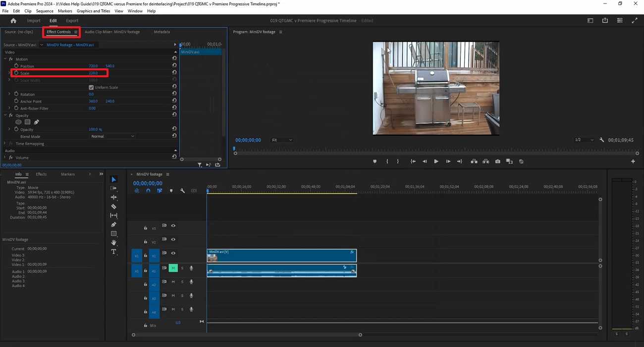Toggle V1 track output eye

(x=173, y=253)
